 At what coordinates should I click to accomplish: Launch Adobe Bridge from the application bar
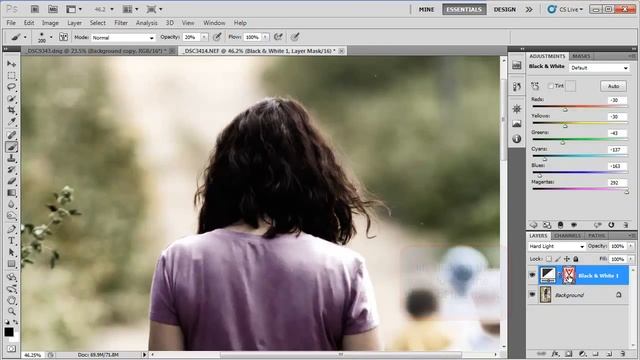click(35, 9)
